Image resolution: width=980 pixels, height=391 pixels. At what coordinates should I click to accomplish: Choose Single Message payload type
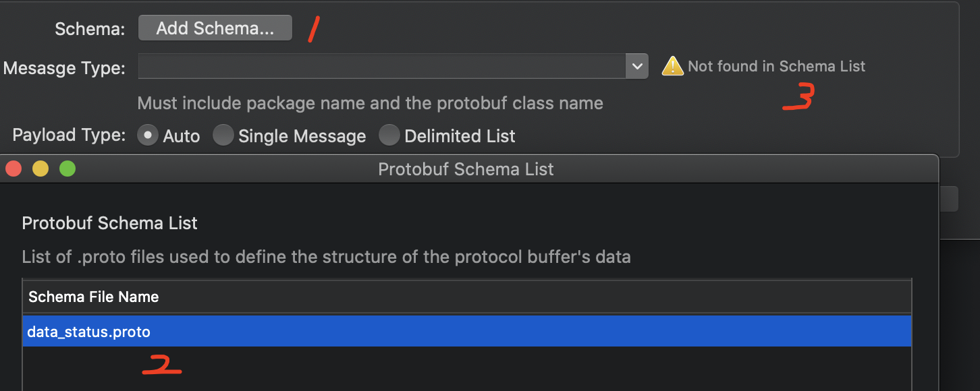[x=223, y=135]
